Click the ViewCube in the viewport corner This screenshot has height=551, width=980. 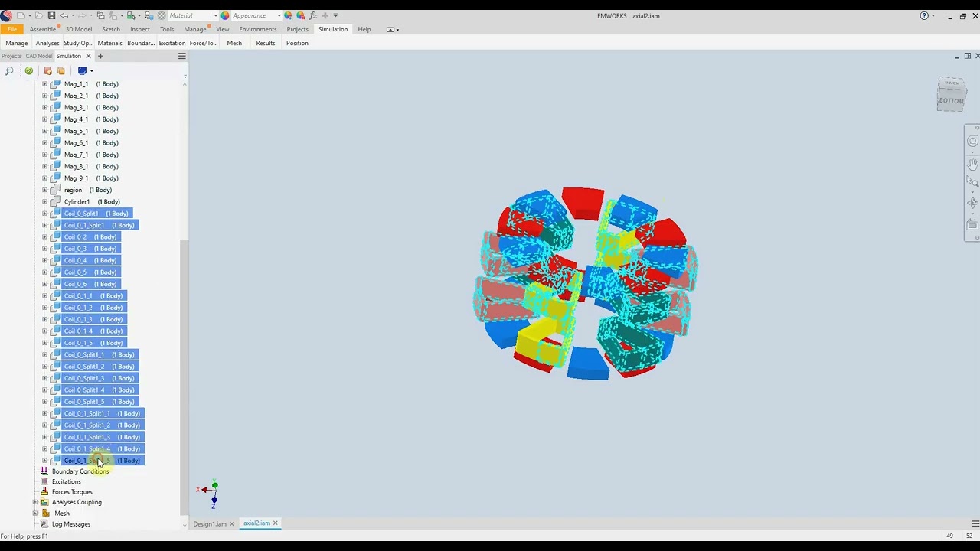click(x=952, y=93)
